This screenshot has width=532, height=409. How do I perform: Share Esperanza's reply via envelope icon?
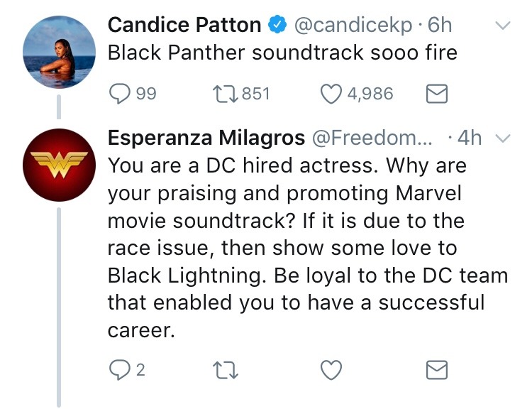(434, 369)
